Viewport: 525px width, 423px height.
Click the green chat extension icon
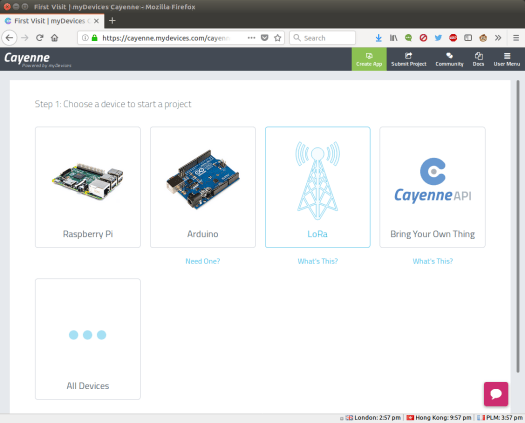tap(408, 38)
